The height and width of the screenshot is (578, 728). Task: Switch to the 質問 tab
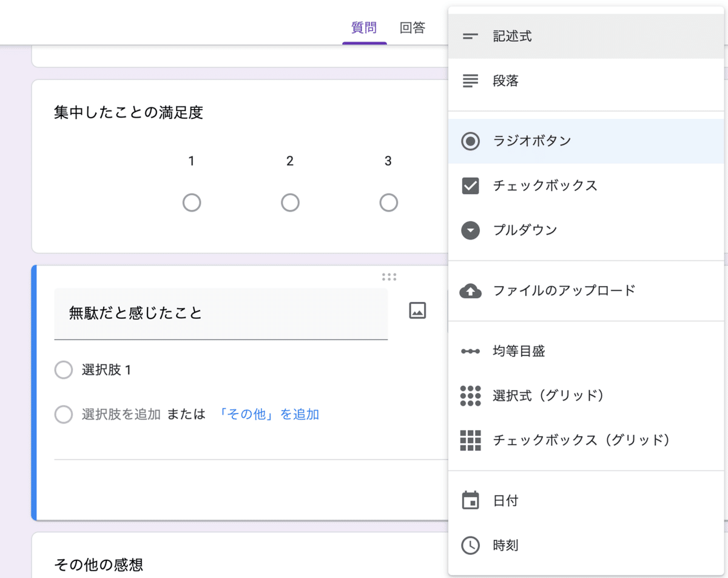coord(364,27)
